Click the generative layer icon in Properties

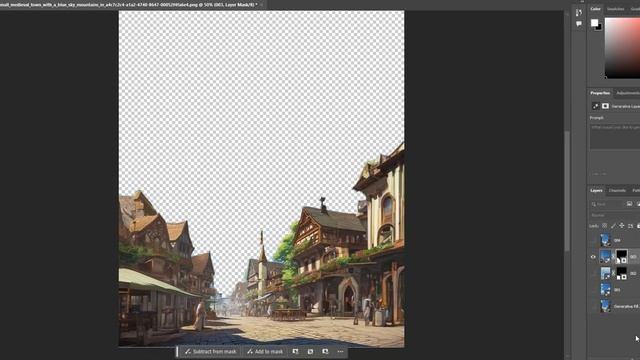(x=596, y=106)
